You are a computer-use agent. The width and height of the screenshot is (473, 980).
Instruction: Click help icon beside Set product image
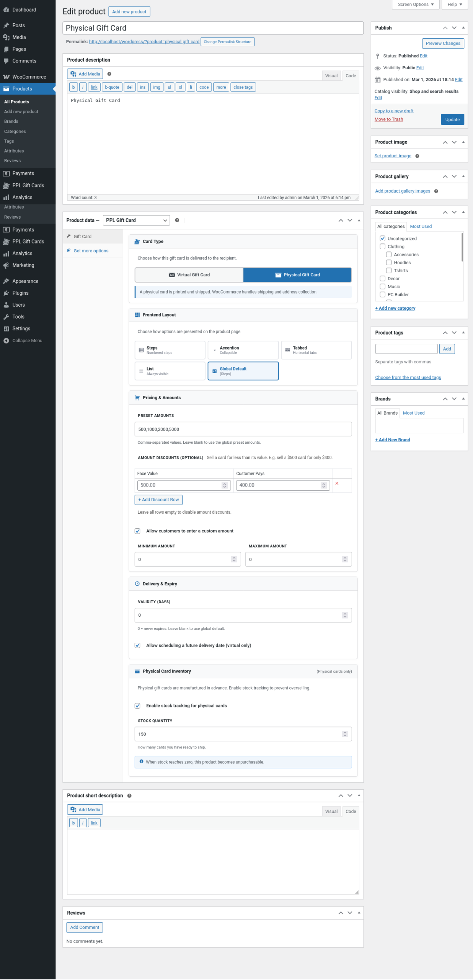(417, 156)
